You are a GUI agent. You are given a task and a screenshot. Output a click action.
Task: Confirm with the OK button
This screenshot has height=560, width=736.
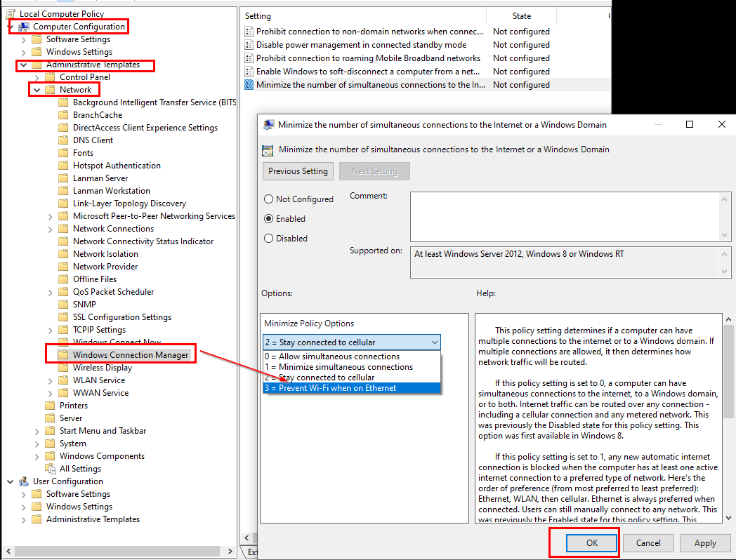[591, 543]
